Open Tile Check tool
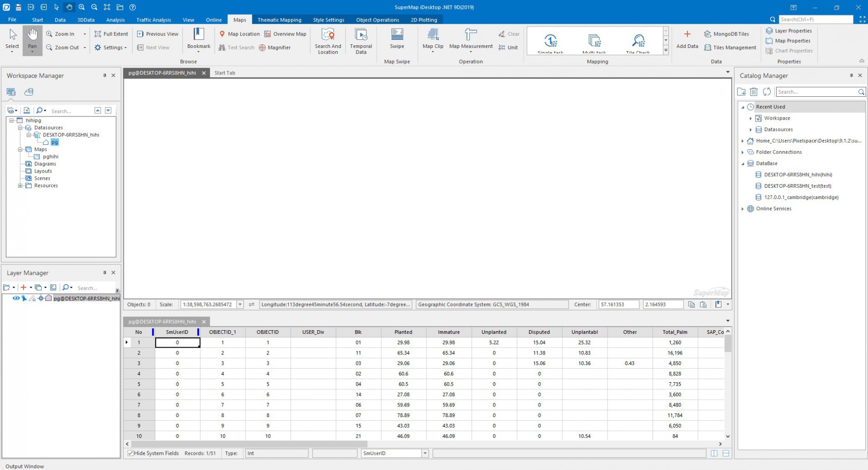The image size is (868, 470). click(x=638, y=42)
